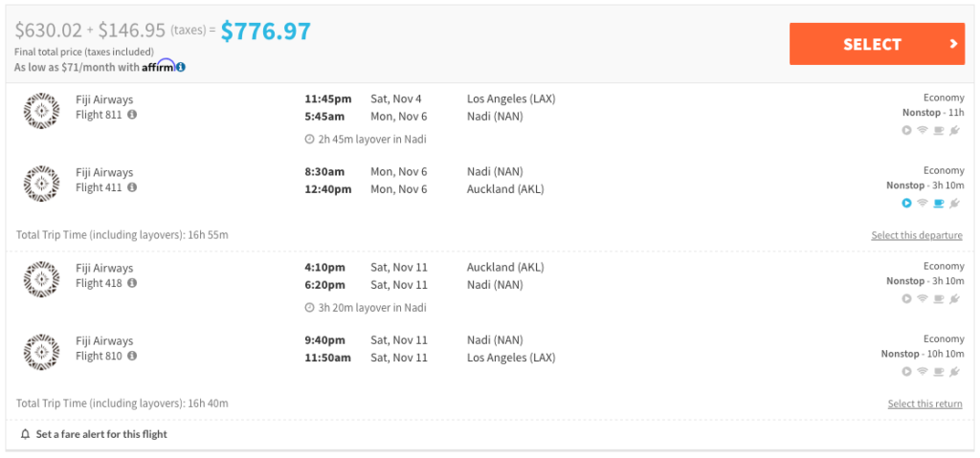
Task: Click the Wi-Fi icon on the LAX–Nadi 11h flight
Action: tap(923, 130)
